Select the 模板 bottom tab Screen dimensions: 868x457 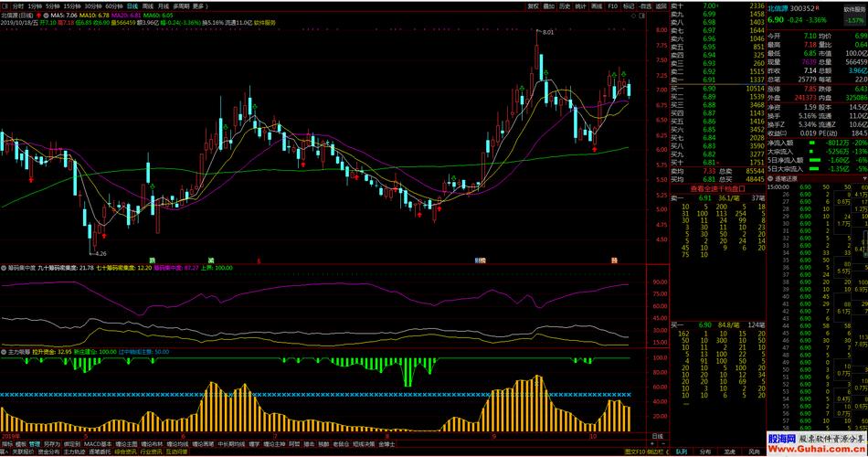coord(20,443)
